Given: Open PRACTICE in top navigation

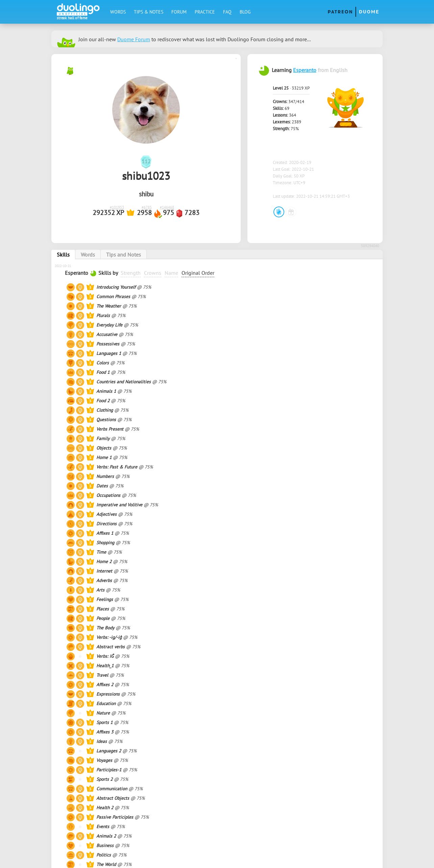Looking at the screenshot, I should pyautogui.click(x=204, y=12).
